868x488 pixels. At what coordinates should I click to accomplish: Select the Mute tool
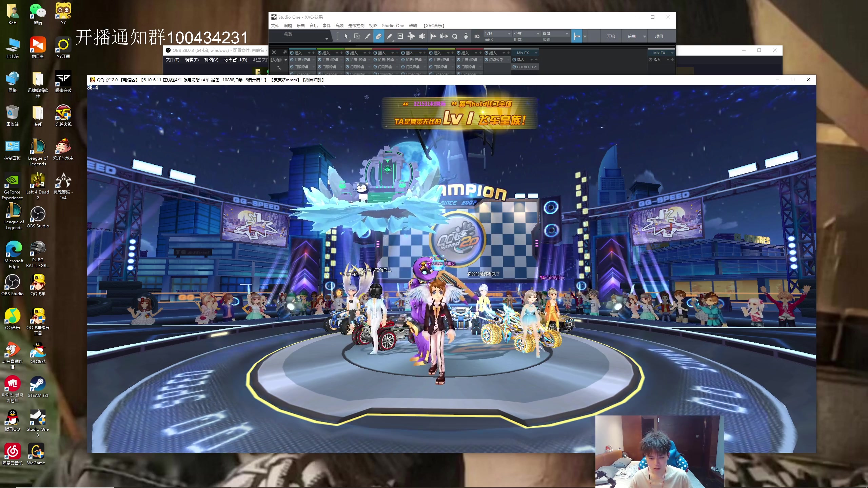(x=400, y=36)
